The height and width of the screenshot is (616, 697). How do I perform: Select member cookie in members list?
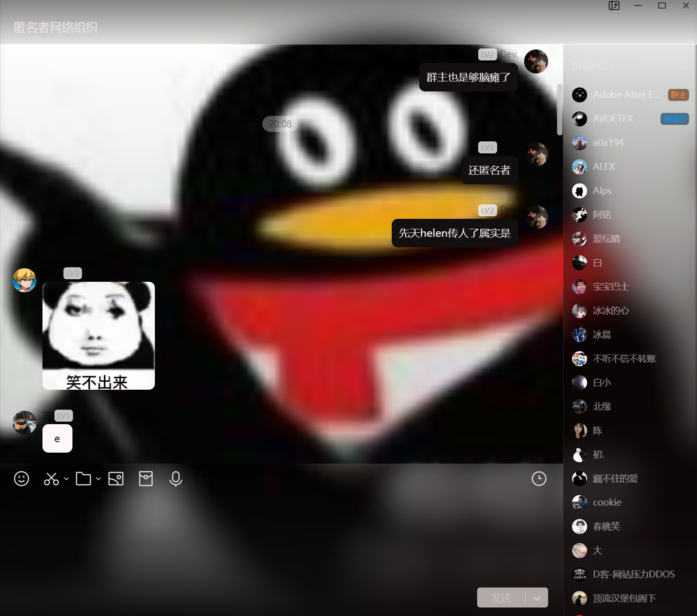pyautogui.click(x=607, y=503)
